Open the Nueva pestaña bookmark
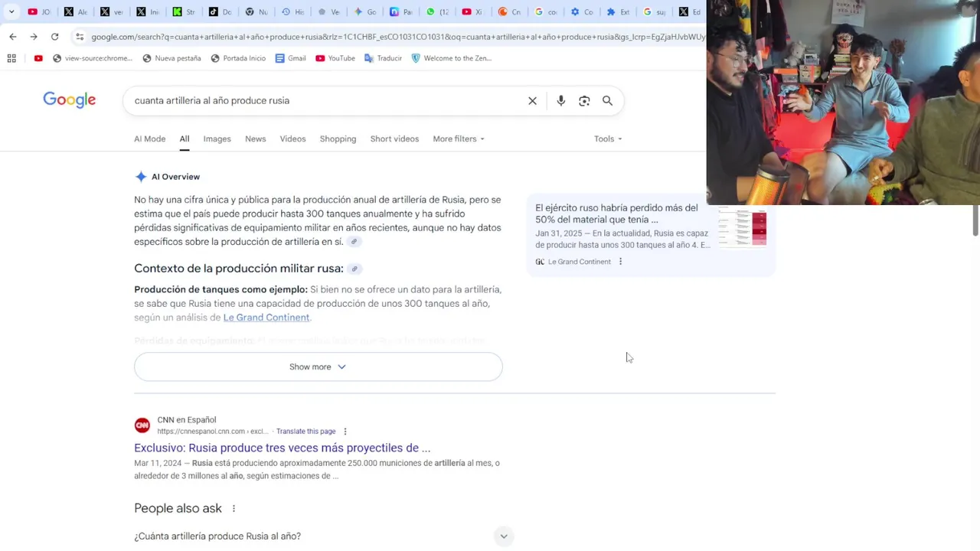The width and height of the screenshot is (980, 551). point(171,58)
